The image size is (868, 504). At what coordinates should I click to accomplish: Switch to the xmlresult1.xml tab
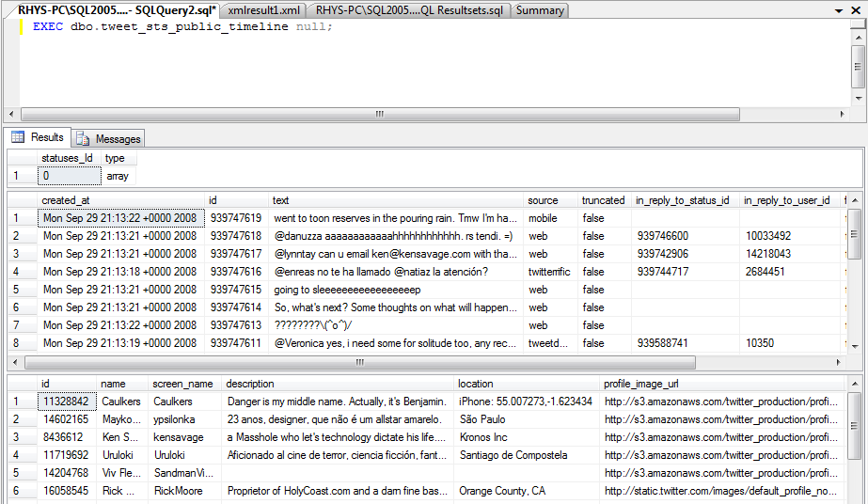coord(263,10)
